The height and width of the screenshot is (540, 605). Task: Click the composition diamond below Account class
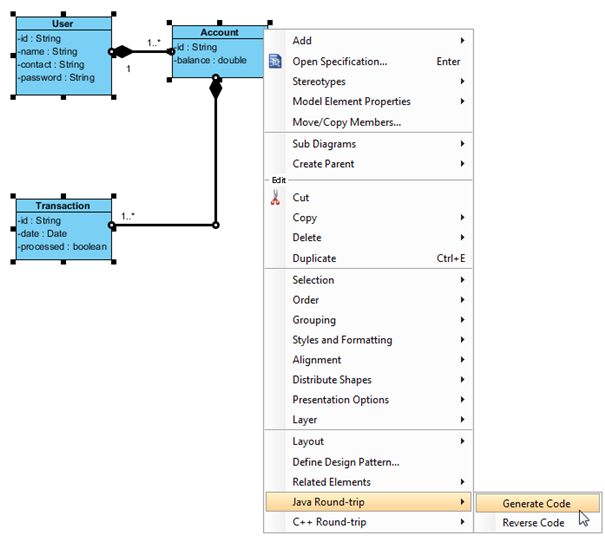[216, 89]
